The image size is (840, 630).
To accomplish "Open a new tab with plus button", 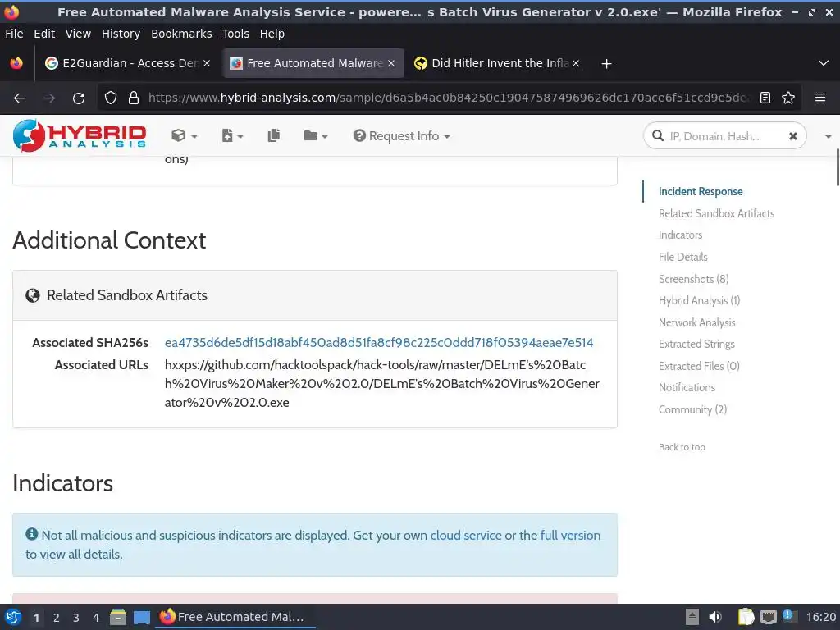I will point(606,64).
